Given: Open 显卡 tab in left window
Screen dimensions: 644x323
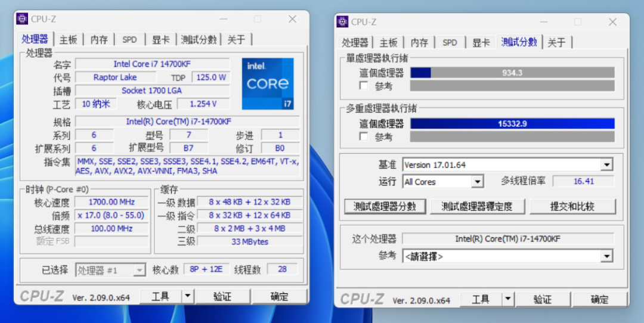Looking at the screenshot, I should (160, 39).
